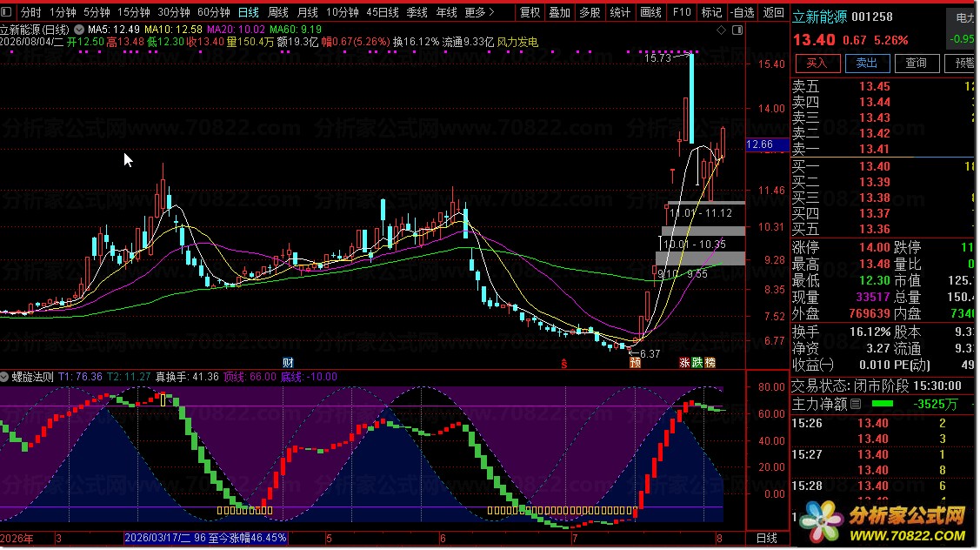The image size is (980, 550).
Task: Click the 涨 marker below the chart
Action: (684, 362)
